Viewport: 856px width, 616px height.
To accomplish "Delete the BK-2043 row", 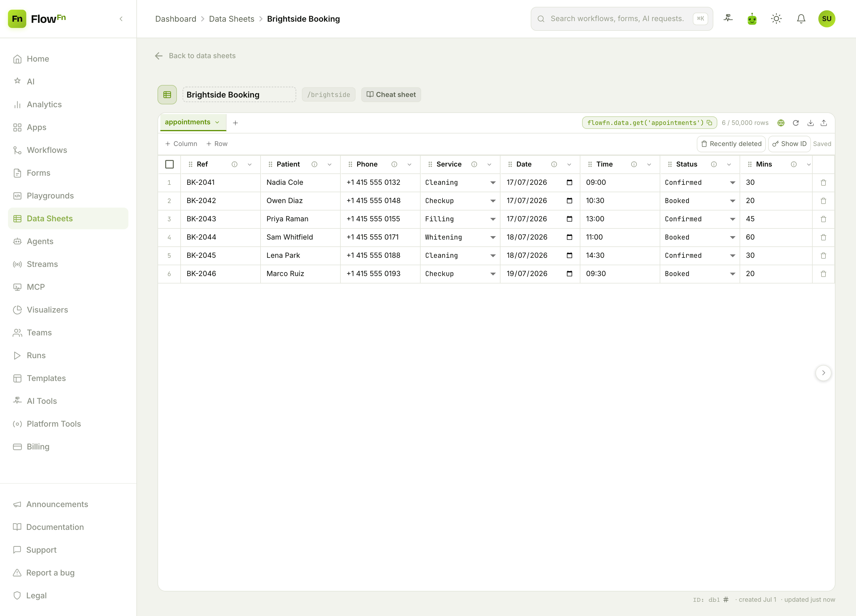I will [823, 219].
